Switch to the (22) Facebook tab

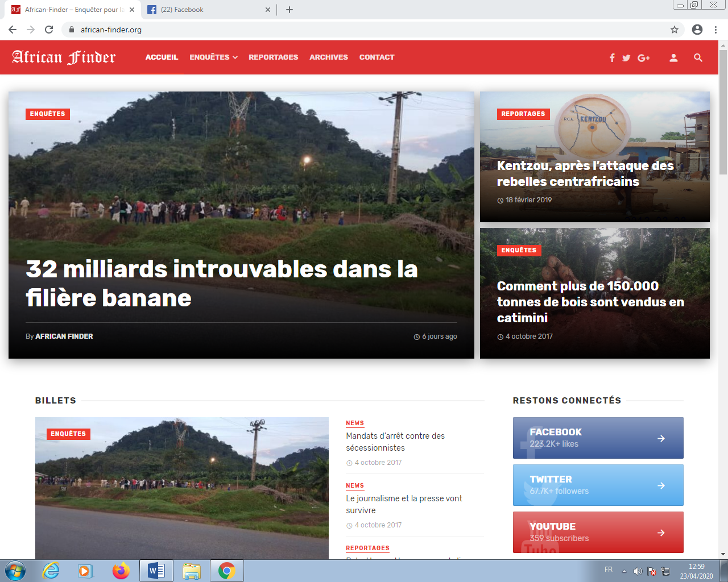(208, 10)
